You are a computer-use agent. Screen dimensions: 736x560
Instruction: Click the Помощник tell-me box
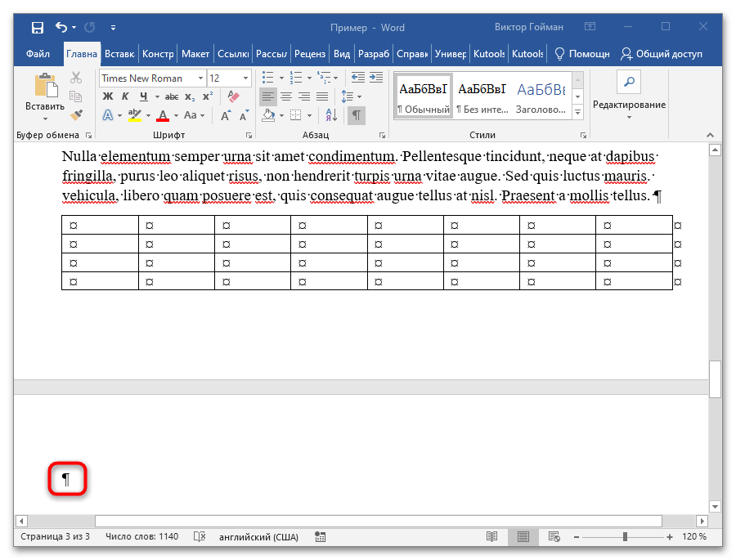[582, 54]
